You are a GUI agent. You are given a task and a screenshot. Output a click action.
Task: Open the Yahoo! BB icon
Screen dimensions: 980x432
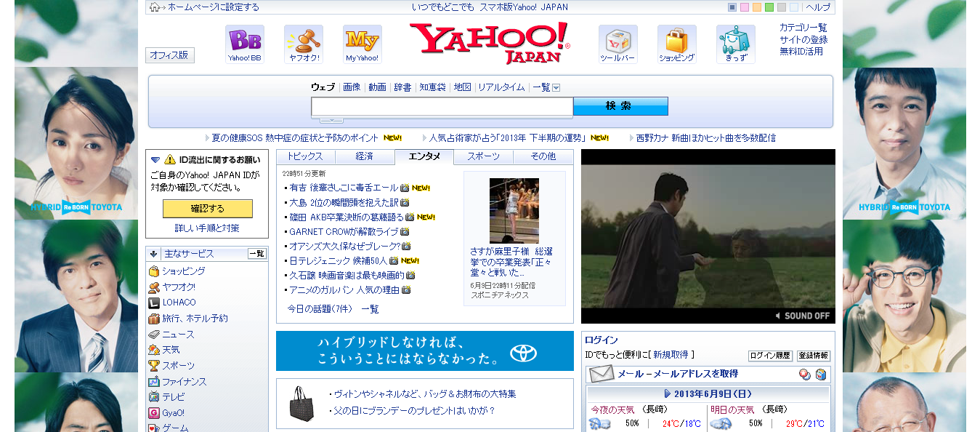point(245,44)
